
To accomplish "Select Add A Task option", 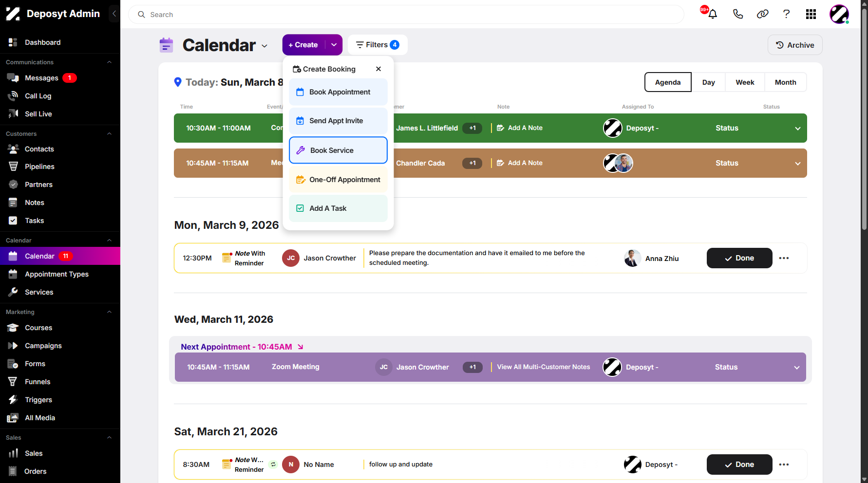I will pyautogui.click(x=338, y=208).
